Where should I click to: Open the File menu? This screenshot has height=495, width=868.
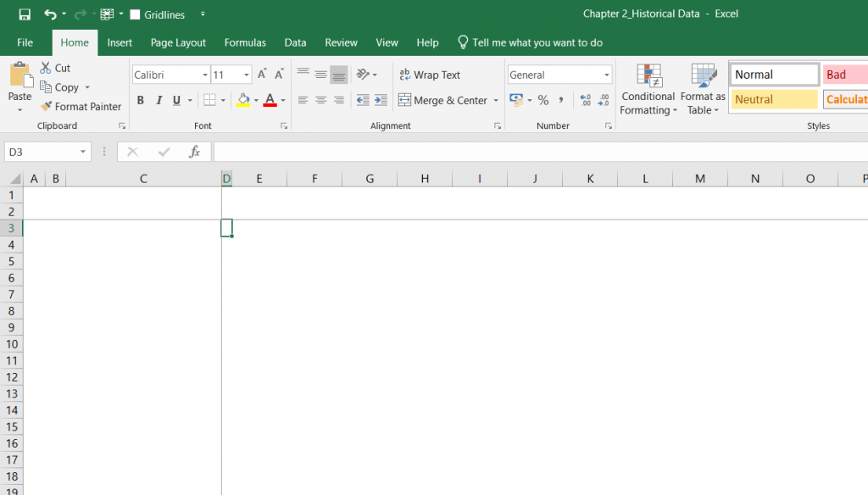[25, 42]
